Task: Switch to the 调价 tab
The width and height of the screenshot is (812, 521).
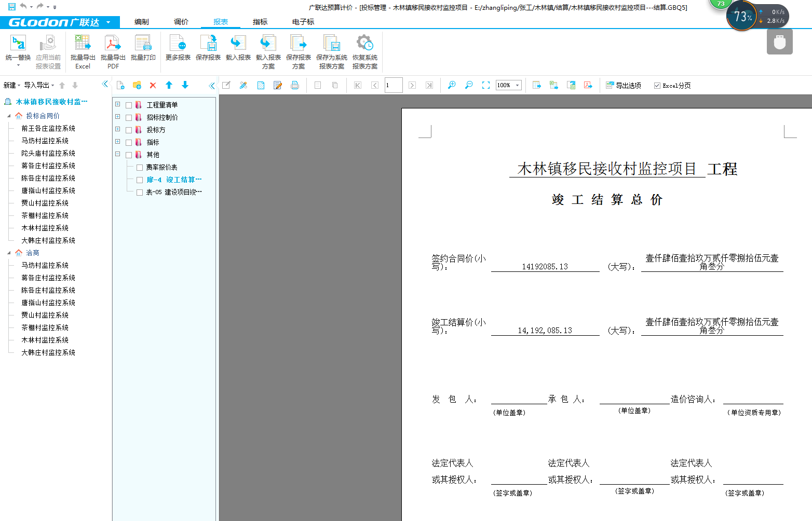Action: (181, 22)
